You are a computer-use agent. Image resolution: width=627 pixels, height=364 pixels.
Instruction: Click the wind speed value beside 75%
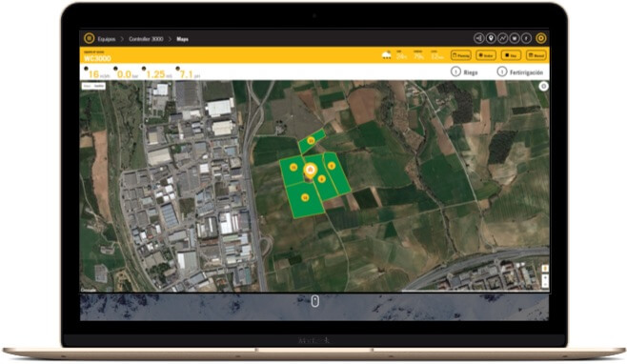coord(437,56)
